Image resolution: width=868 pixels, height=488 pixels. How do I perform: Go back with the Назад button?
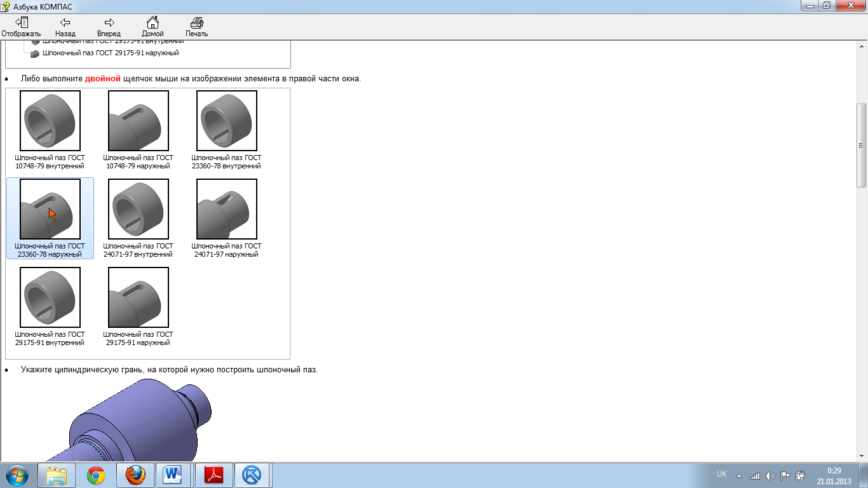[x=65, y=27]
